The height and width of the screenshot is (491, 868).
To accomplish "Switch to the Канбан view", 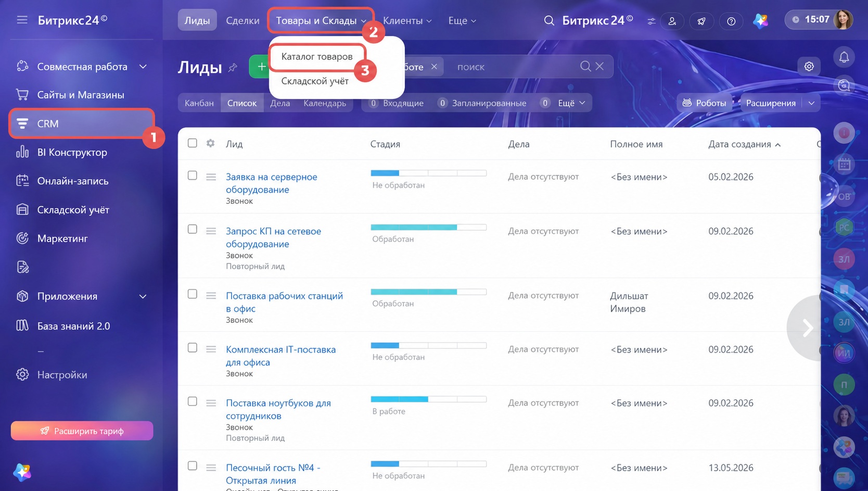I will 199,103.
